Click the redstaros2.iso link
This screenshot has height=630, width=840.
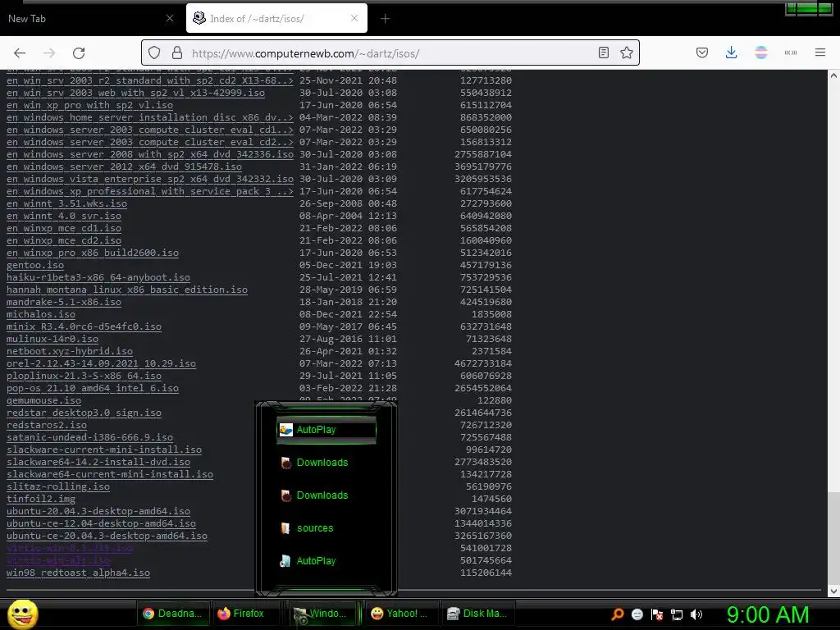pyautogui.click(x=47, y=426)
